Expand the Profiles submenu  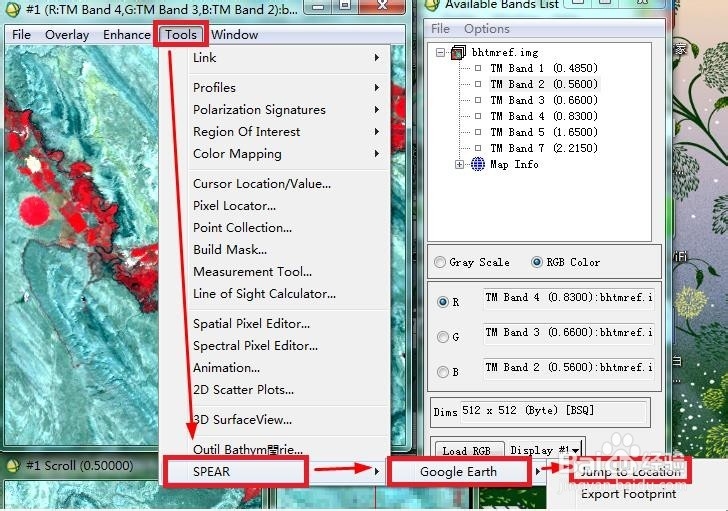[x=288, y=87]
